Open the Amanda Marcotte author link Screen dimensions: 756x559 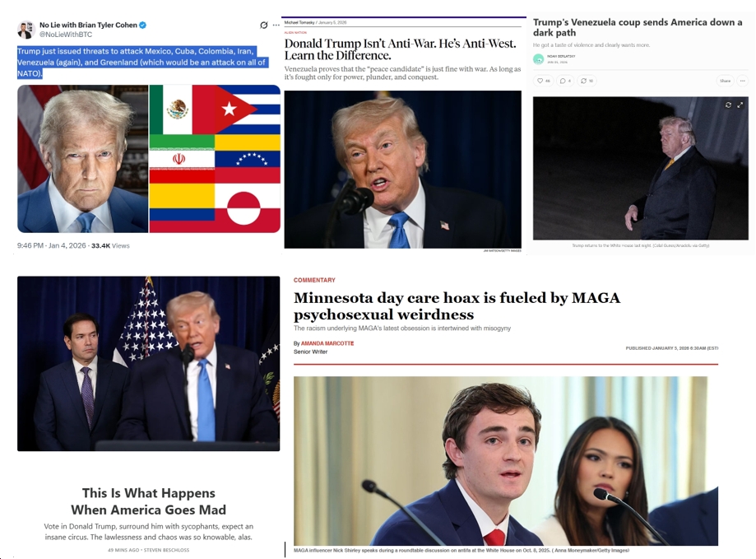tap(327, 343)
